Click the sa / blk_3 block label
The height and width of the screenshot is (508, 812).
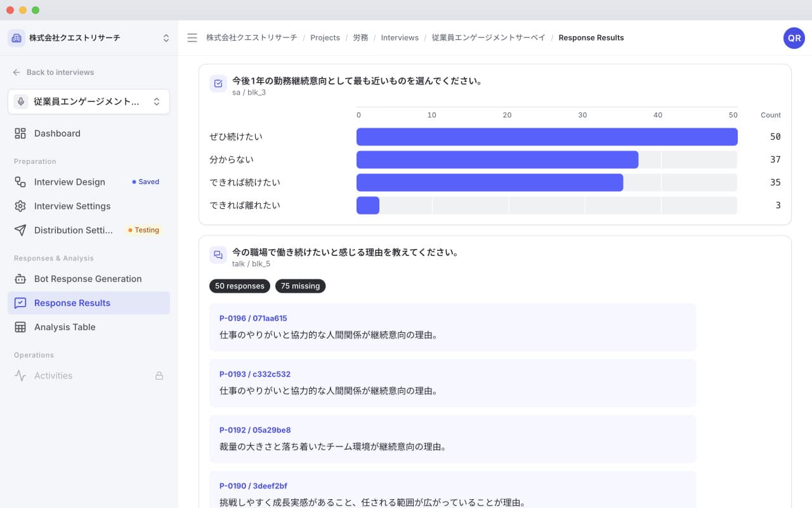(x=249, y=93)
